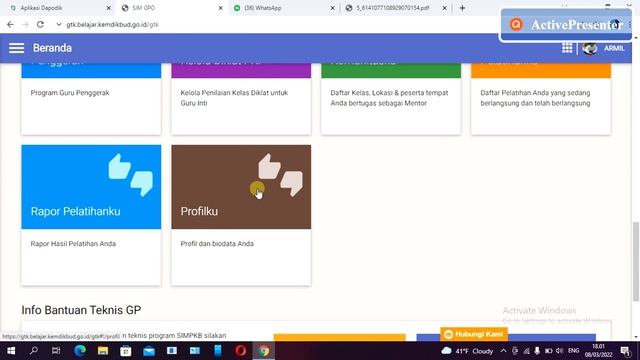Open the Windows Start menu
This screenshot has height=360, width=640.
pos(11,351)
